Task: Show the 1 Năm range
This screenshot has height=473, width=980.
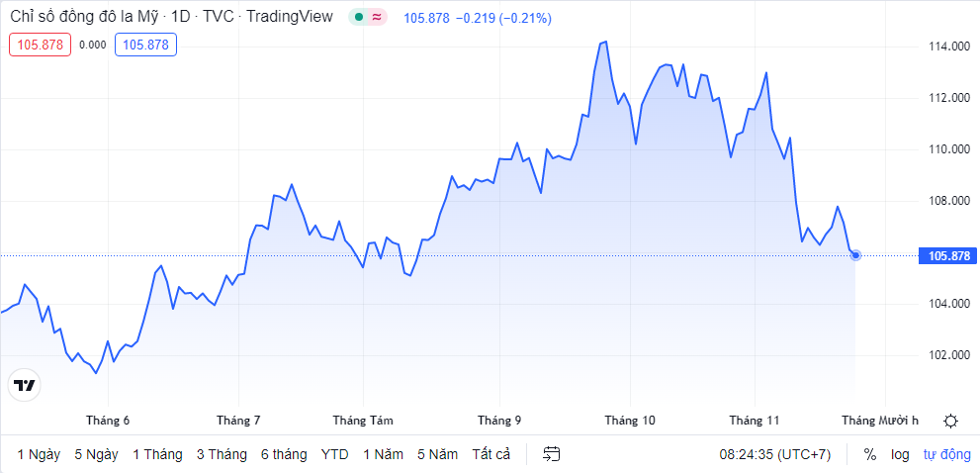Action: pyautogui.click(x=383, y=454)
